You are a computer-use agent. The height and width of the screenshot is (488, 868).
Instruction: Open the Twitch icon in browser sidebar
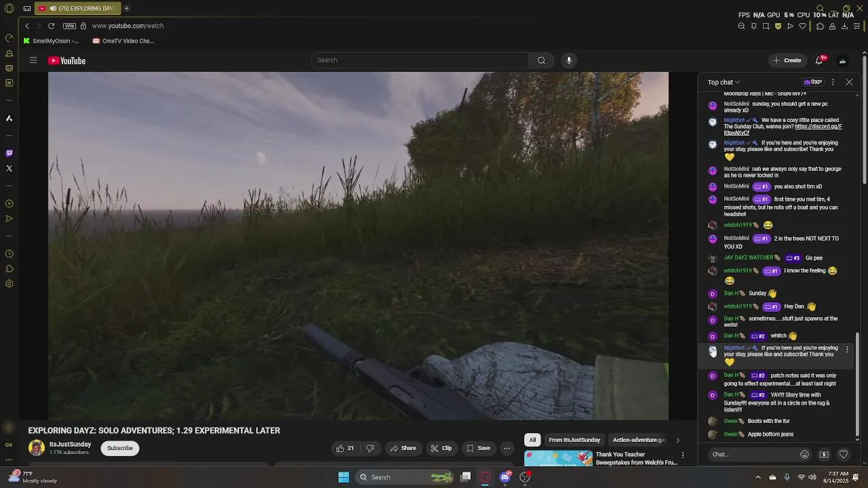click(x=9, y=153)
